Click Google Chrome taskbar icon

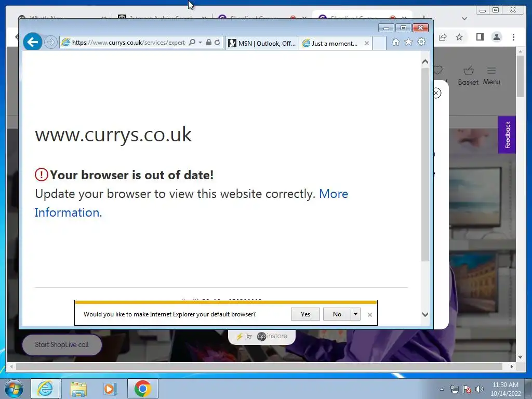(142, 389)
